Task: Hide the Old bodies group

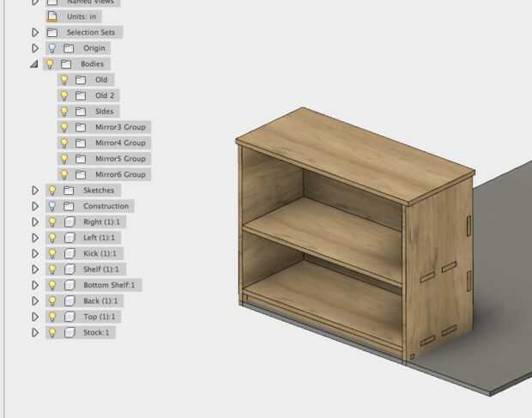Action: [x=64, y=80]
